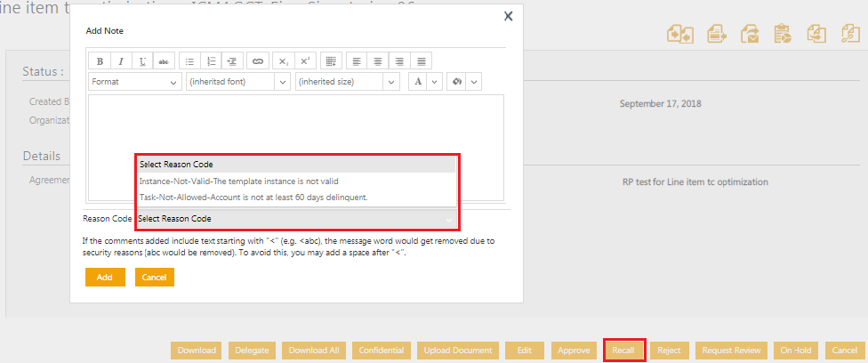Insert a hyperlink using the link icon
This screenshot has width=868, height=363.
(x=258, y=61)
